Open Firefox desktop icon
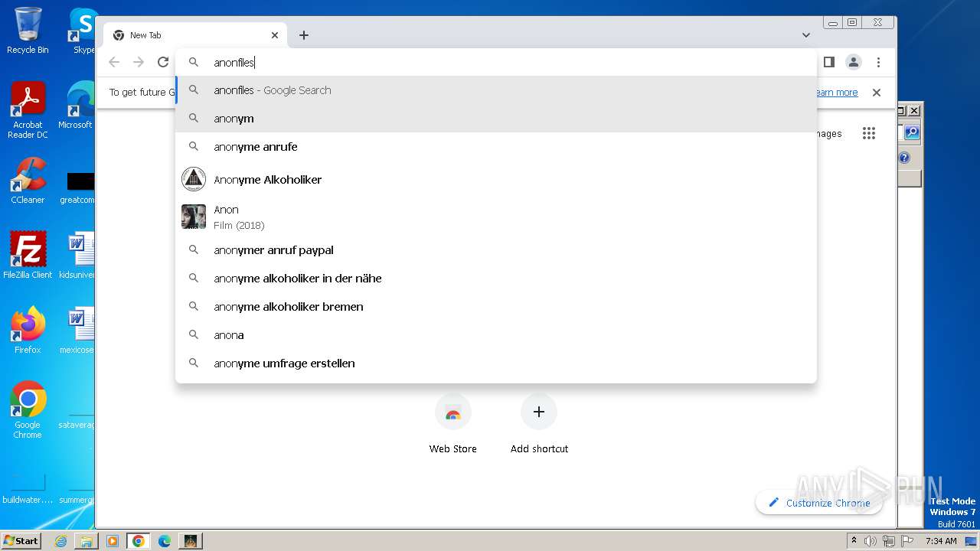The height and width of the screenshot is (551, 980). tap(28, 331)
